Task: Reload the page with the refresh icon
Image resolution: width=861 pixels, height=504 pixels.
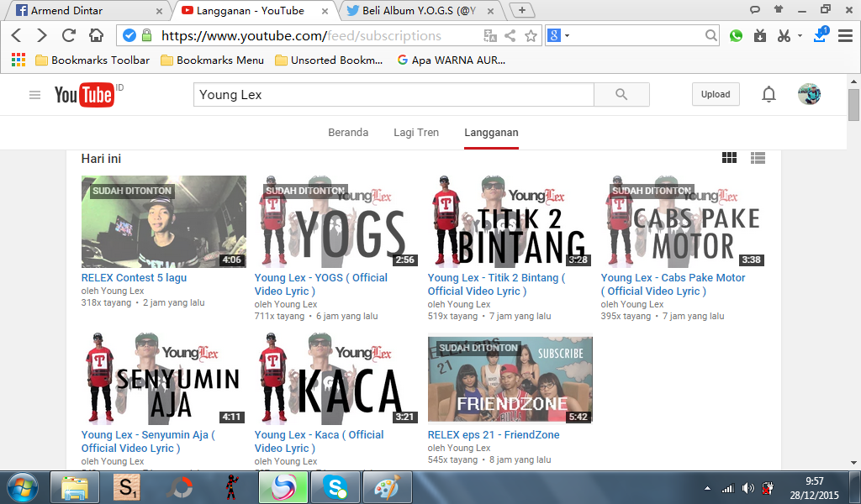Action: click(x=69, y=35)
